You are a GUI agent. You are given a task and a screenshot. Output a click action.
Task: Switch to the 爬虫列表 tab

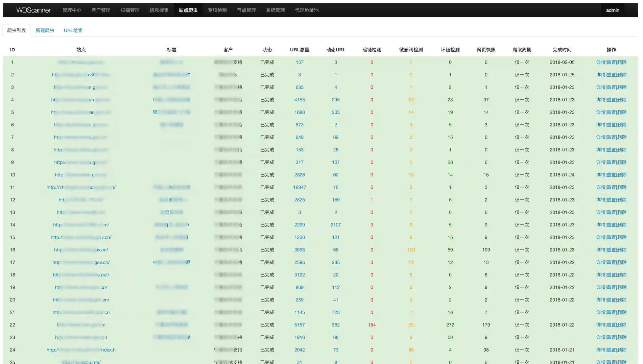point(17,30)
